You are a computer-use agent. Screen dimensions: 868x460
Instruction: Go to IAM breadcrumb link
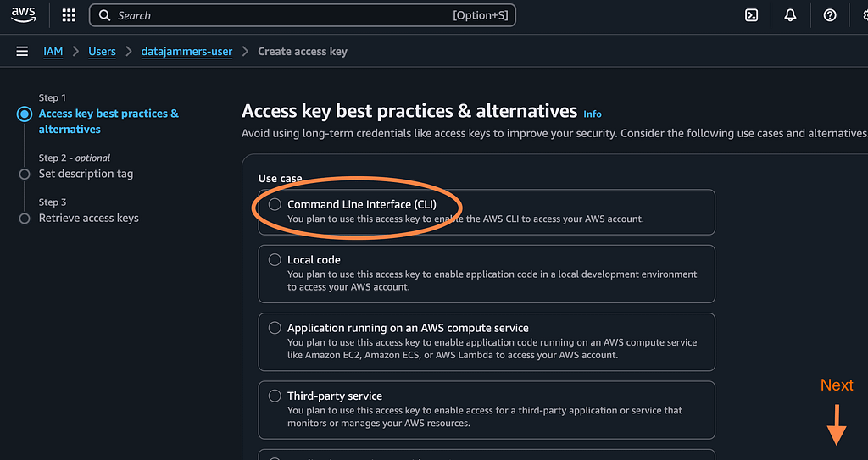click(x=53, y=52)
